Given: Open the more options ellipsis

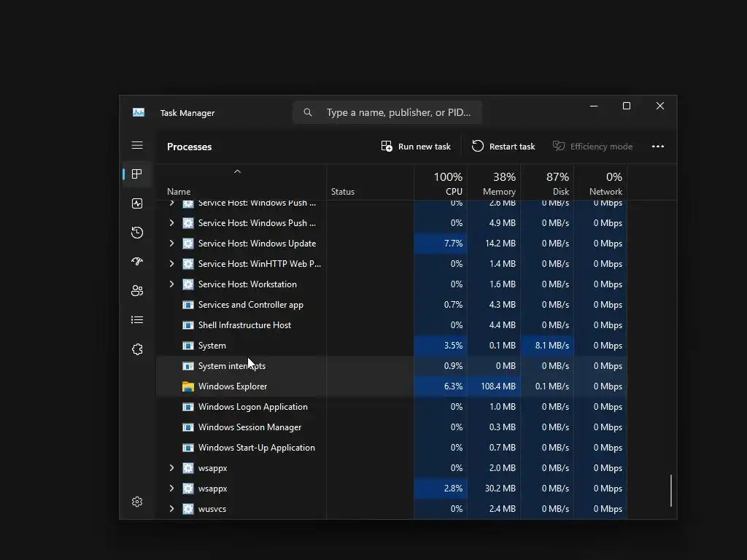Looking at the screenshot, I should (658, 146).
